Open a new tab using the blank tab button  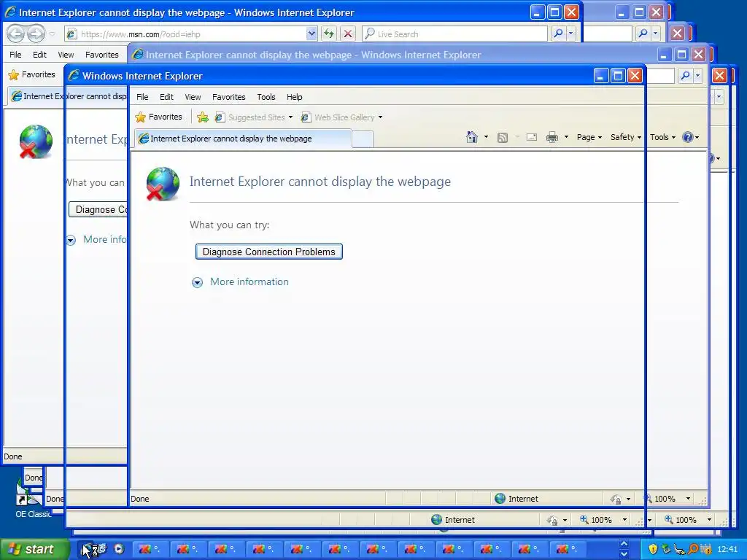[362, 139]
